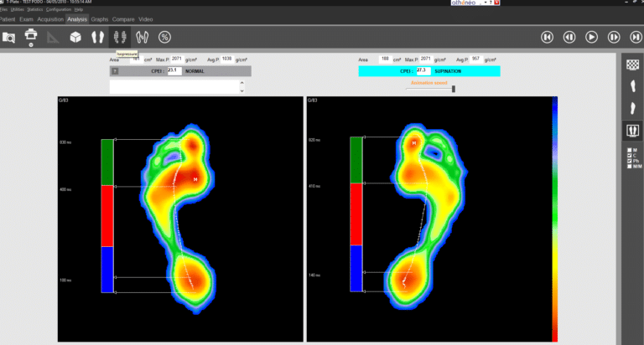Click the 3D cube view icon
This screenshot has width=644, height=345.
tap(75, 37)
